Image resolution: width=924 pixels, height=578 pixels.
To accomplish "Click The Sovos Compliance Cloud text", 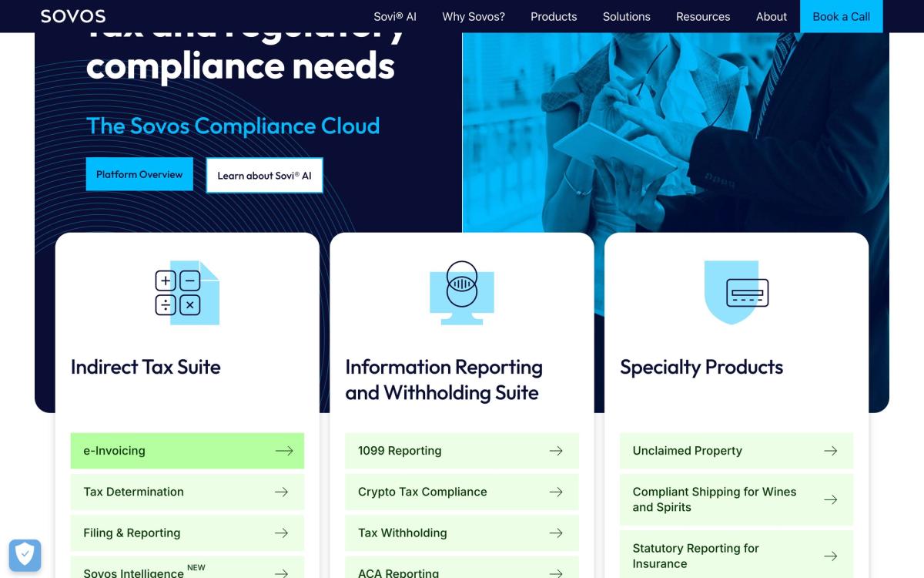I will point(233,126).
